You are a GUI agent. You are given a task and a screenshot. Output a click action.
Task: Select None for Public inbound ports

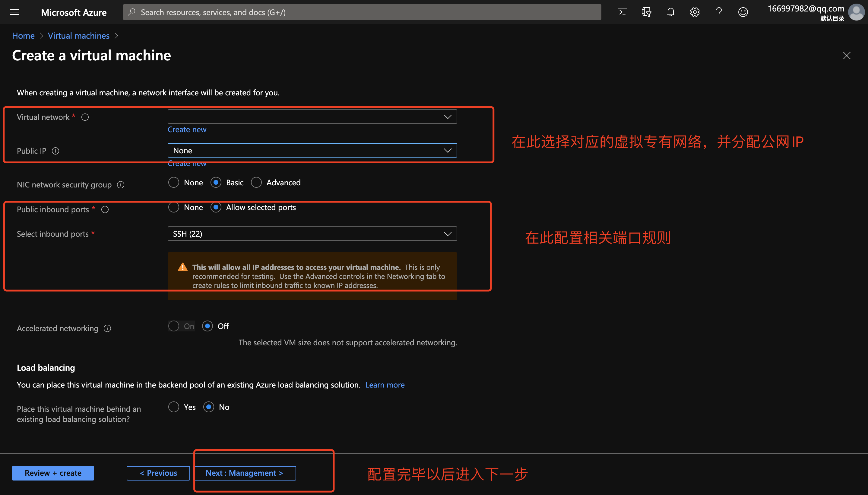point(174,207)
